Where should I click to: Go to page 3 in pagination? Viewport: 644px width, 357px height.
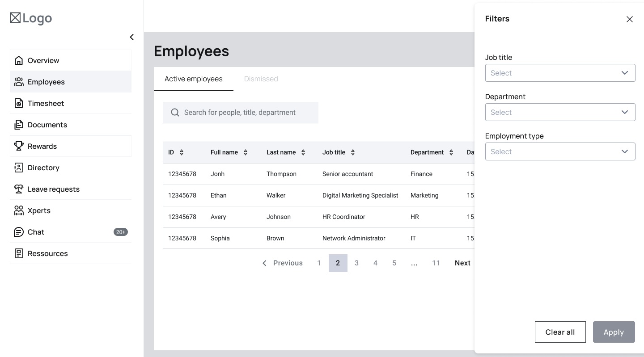coord(356,263)
